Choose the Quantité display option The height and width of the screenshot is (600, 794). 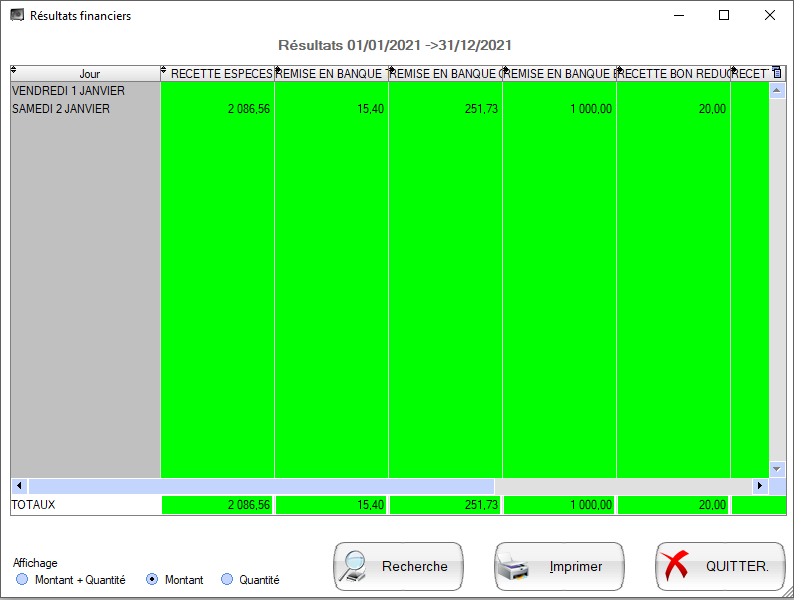click(226, 580)
